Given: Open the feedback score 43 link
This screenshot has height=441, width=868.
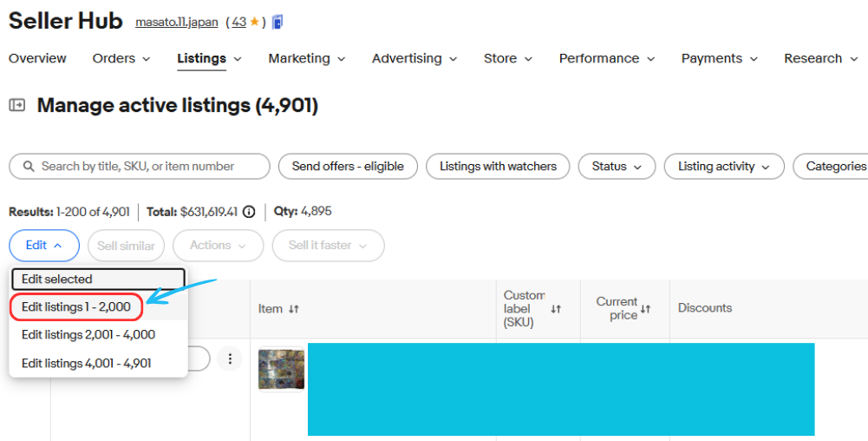Looking at the screenshot, I should [x=239, y=23].
